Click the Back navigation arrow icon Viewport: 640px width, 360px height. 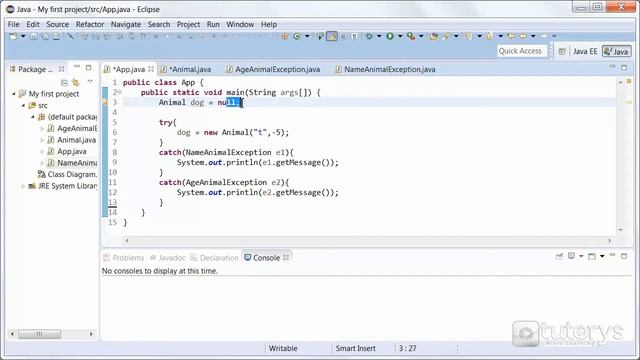pyautogui.click(x=523, y=36)
